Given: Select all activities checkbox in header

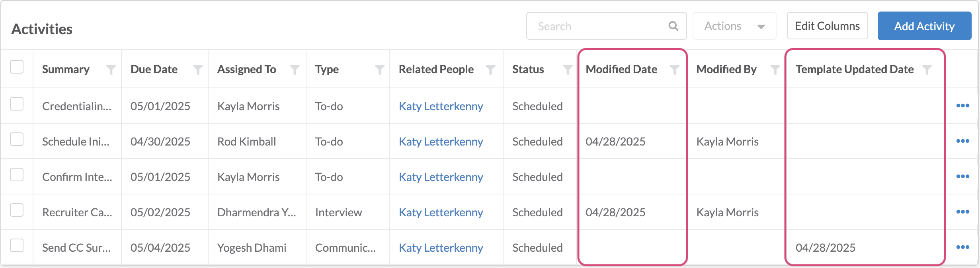Looking at the screenshot, I should (17, 67).
